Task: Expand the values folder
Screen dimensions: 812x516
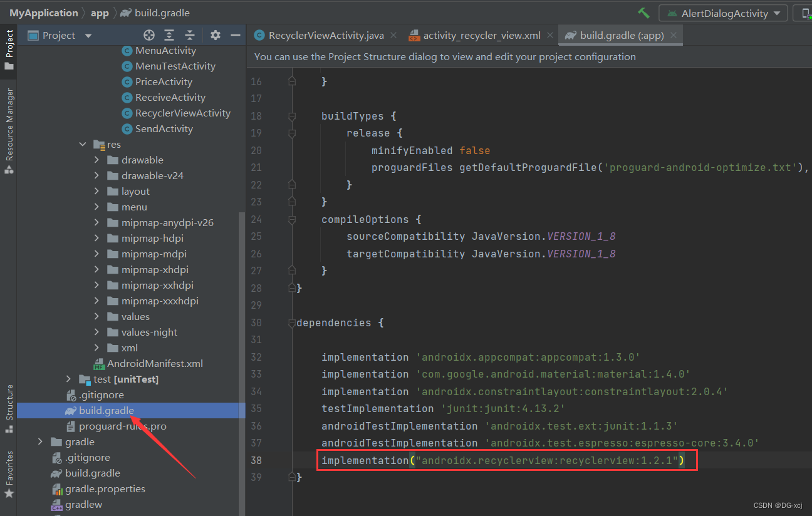Action: [x=96, y=316]
